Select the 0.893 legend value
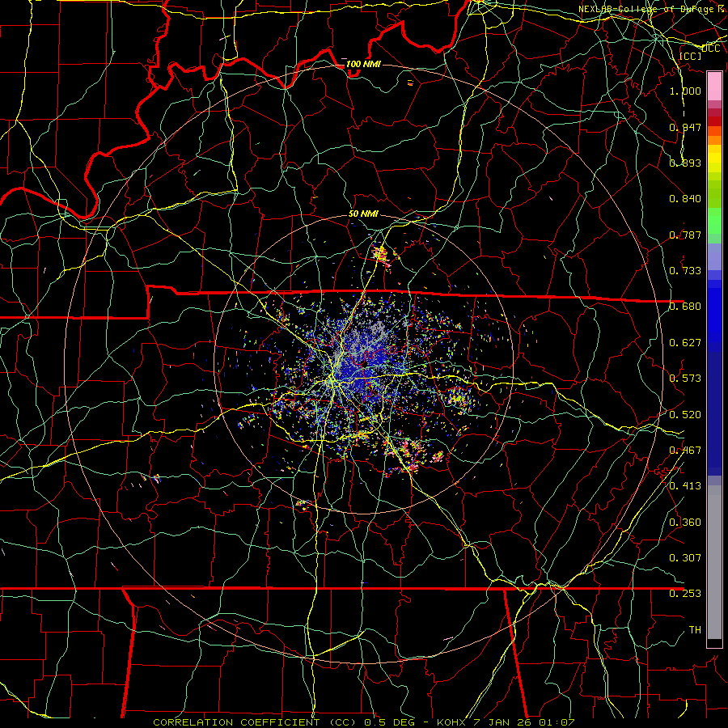Viewport: 728px width, 728px height. [x=685, y=163]
